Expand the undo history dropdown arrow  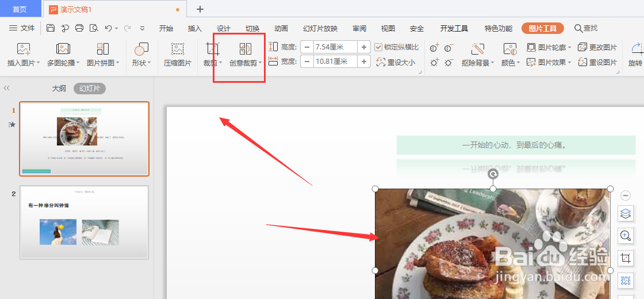pos(117,29)
